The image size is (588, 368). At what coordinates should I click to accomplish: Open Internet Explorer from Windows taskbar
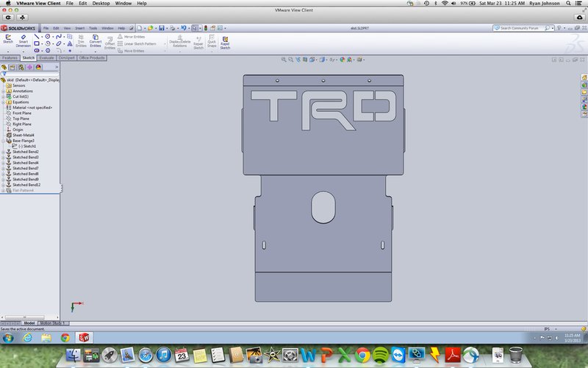(x=27, y=338)
